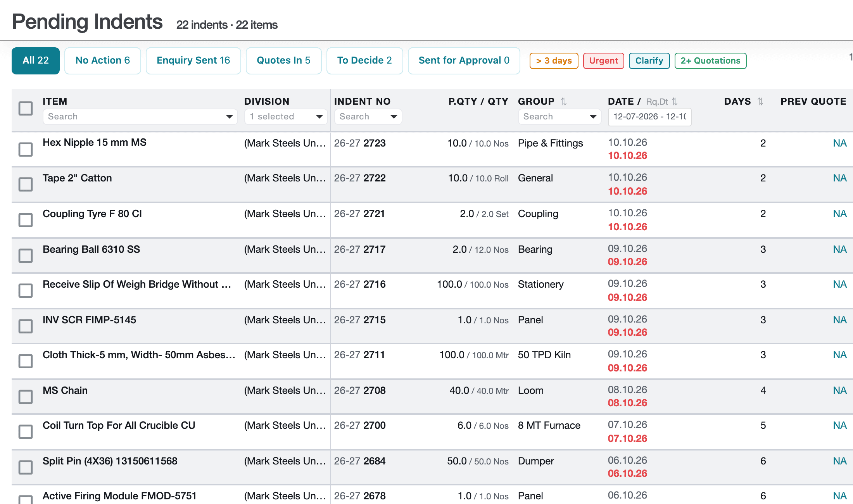Click item name Bearing Ball 6310 SS
This screenshot has height=504, width=853.
pos(92,249)
